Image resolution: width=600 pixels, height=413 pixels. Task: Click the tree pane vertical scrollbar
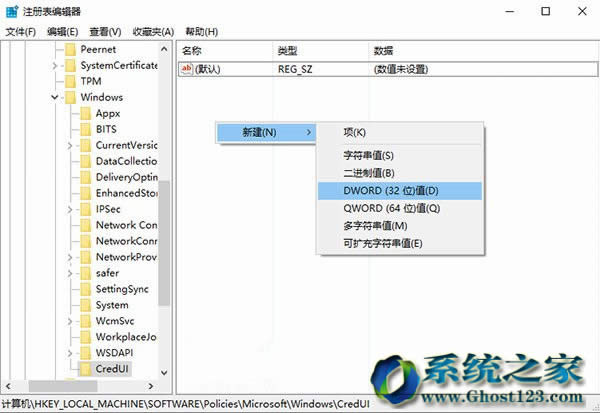point(165,250)
